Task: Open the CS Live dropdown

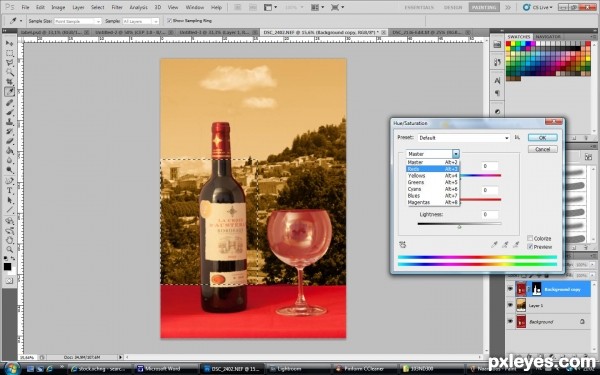Action: [538, 7]
